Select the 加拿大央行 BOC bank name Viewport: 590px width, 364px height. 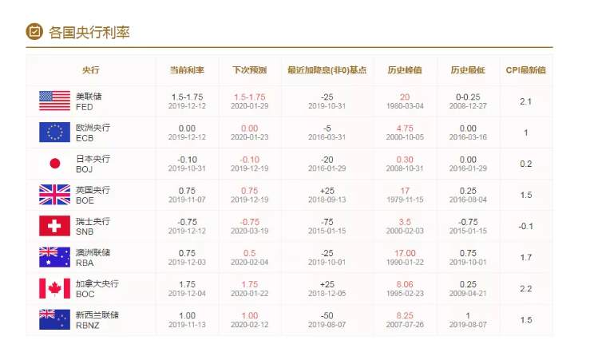(x=97, y=288)
